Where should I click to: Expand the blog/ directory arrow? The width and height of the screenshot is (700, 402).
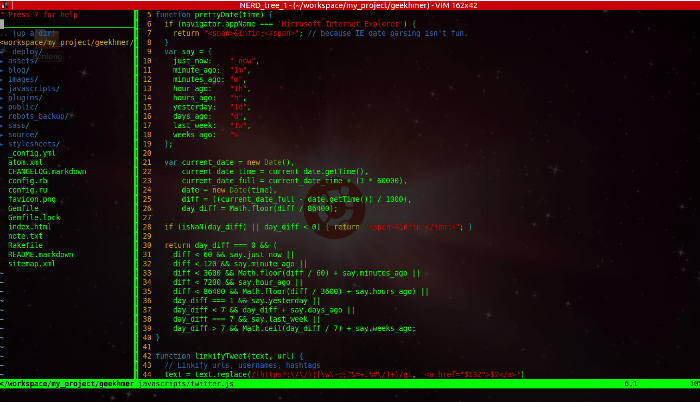[x=2, y=70]
